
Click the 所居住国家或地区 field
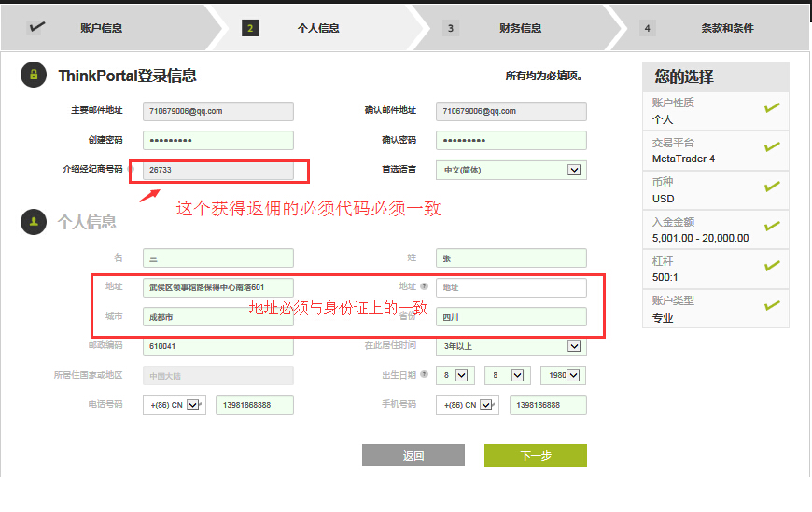[218, 375]
